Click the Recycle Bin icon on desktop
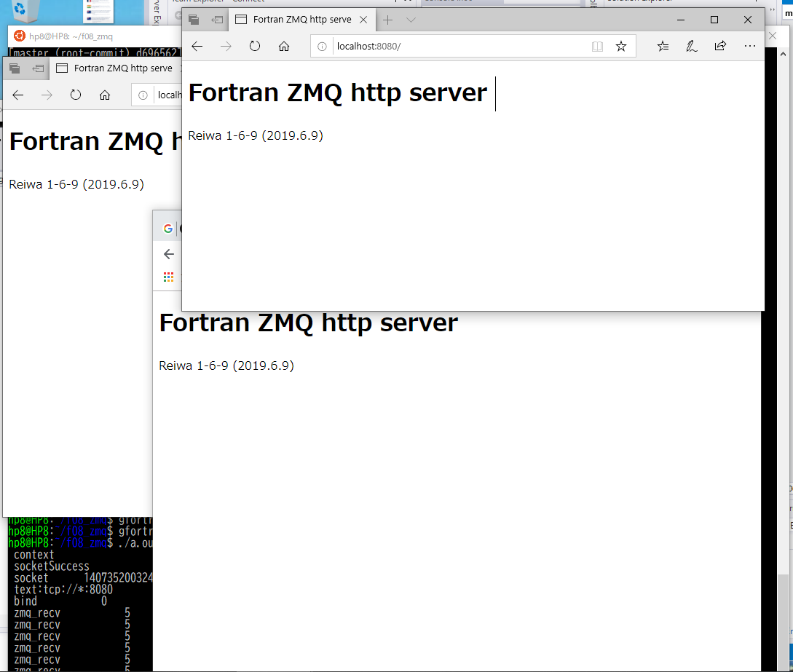Image resolution: width=793 pixels, height=672 pixels. [23, 11]
